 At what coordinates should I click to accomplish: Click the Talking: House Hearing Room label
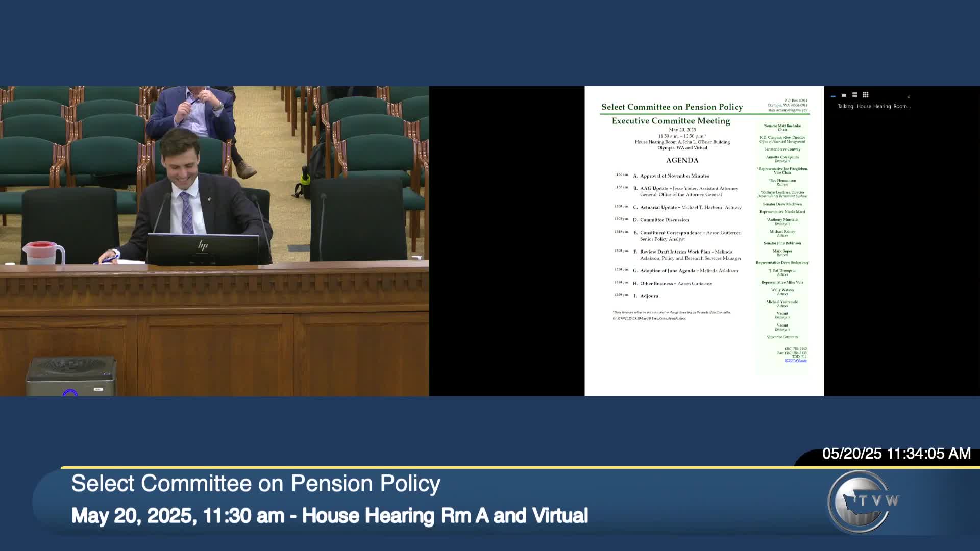pos(873,106)
